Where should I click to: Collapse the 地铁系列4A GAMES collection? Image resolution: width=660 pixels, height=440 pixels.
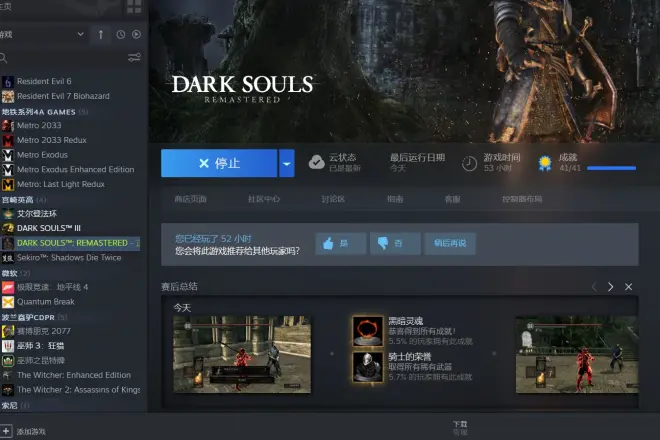click(x=40, y=111)
